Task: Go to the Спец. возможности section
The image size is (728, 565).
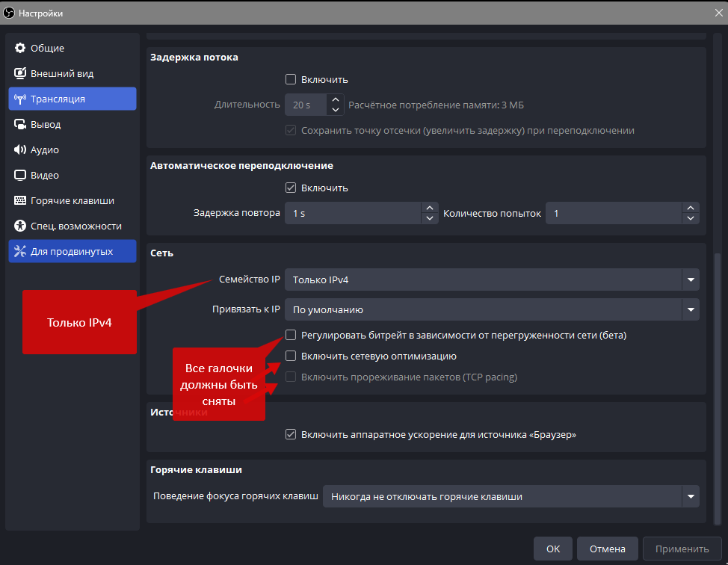Action: click(x=73, y=226)
